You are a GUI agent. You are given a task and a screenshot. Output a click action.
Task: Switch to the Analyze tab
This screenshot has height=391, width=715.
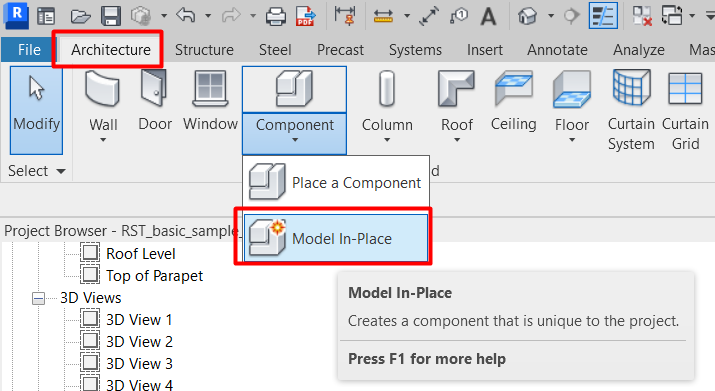click(638, 50)
